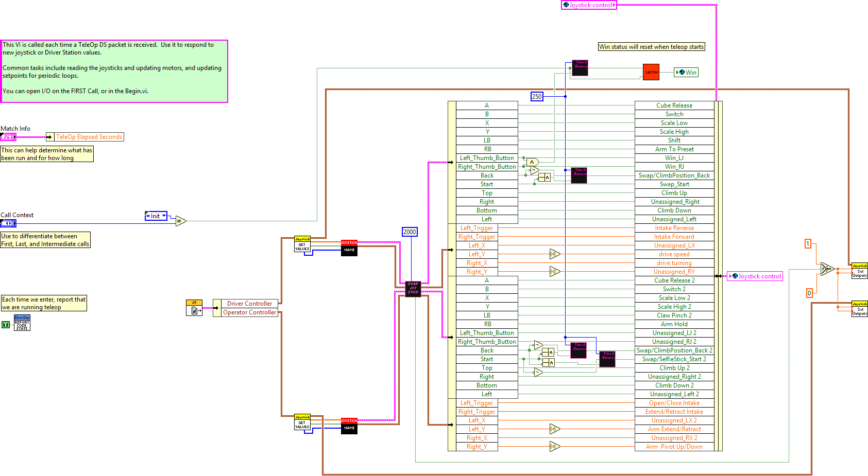This screenshot has height=476, width=868.
Task: Click the Call Context terminal icon
Action: pyautogui.click(x=8, y=223)
